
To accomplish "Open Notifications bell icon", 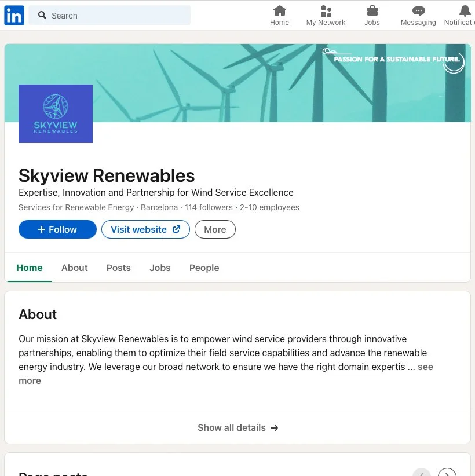I will [465, 11].
